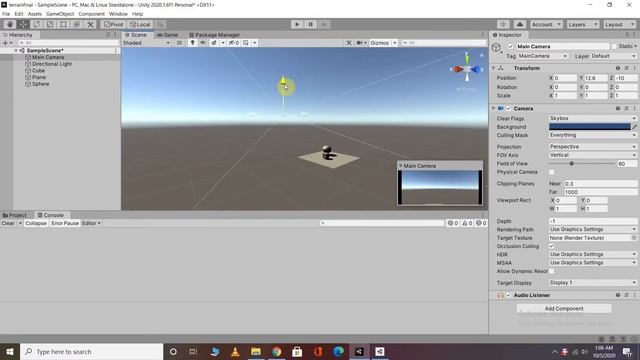The image size is (640, 360).
Task: Select the Scale tool
Action: tap(50, 24)
